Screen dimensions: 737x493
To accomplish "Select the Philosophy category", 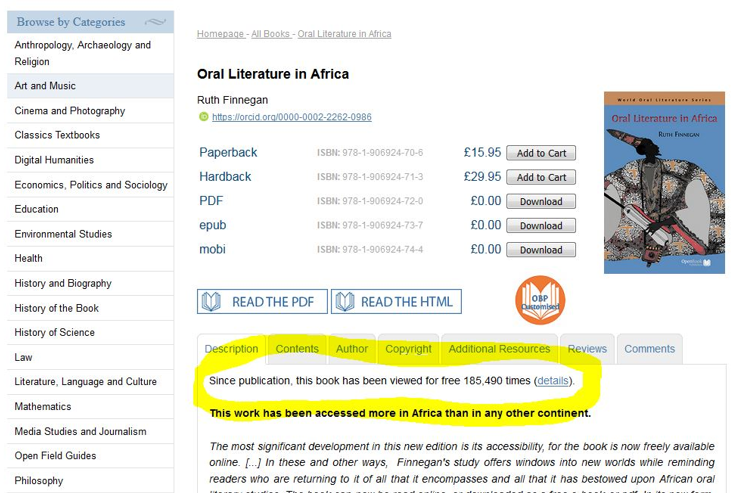I will pyautogui.click(x=90, y=481).
